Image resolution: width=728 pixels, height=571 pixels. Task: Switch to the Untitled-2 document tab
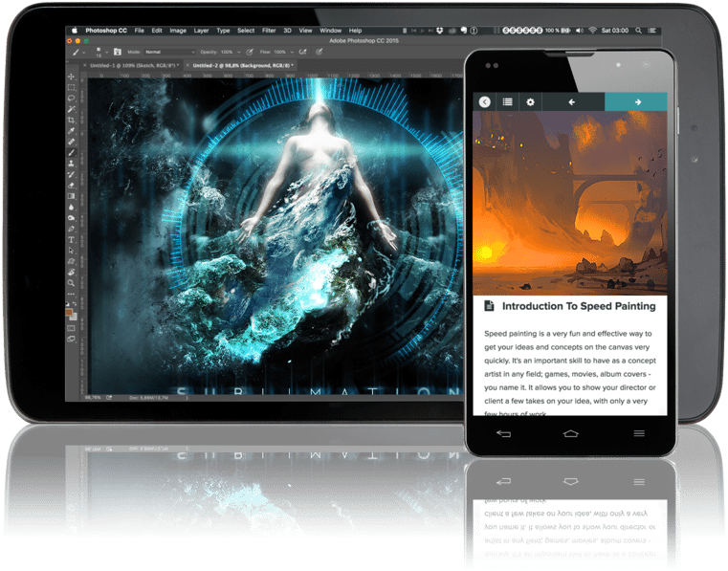point(241,65)
